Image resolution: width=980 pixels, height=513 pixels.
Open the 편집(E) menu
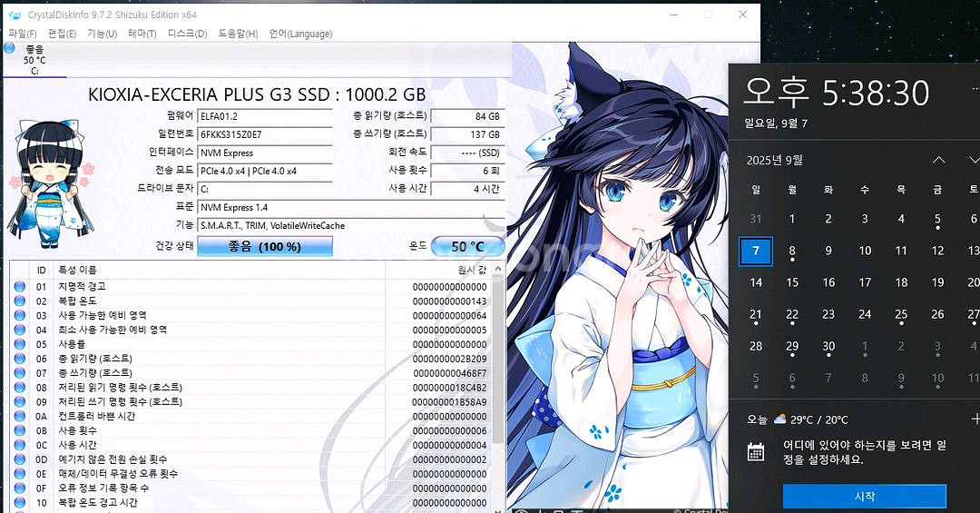pyautogui.click(x=62, y=34)
